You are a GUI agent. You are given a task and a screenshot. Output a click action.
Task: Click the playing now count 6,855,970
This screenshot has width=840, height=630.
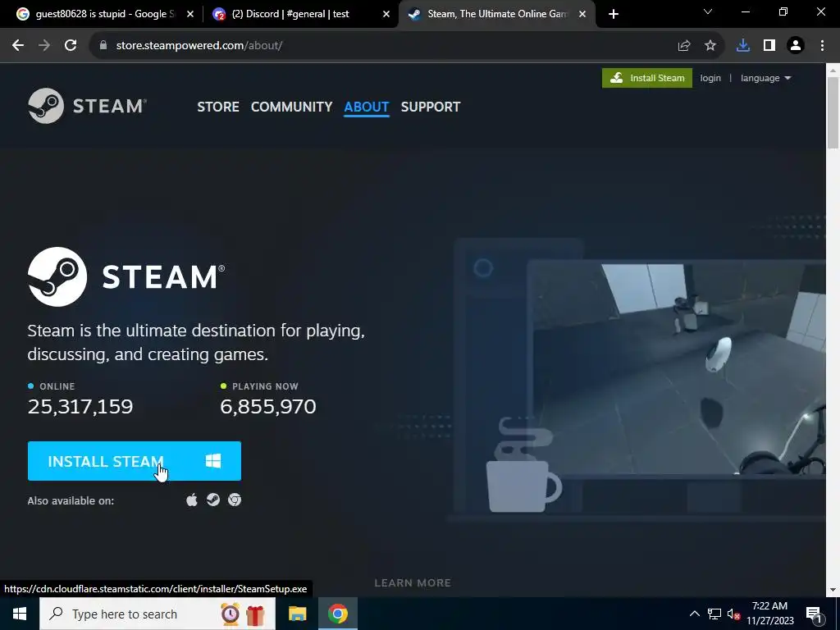tap(268, 407)
